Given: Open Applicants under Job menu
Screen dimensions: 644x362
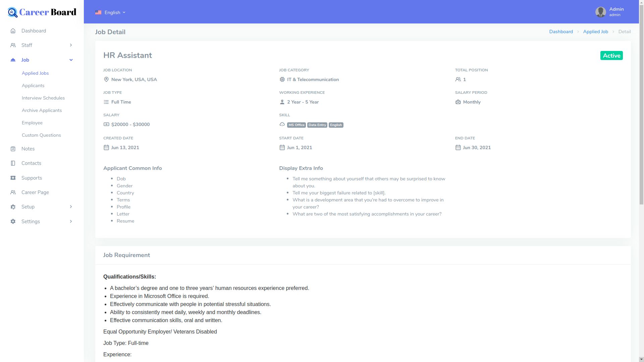Looking at the screenshot, I should click(x=33, y=86).
